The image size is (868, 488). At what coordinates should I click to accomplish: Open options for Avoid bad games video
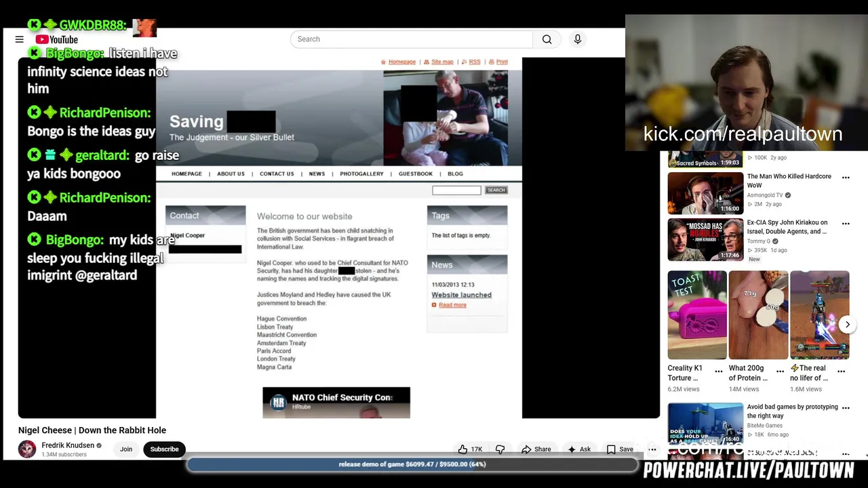point(846,408)
